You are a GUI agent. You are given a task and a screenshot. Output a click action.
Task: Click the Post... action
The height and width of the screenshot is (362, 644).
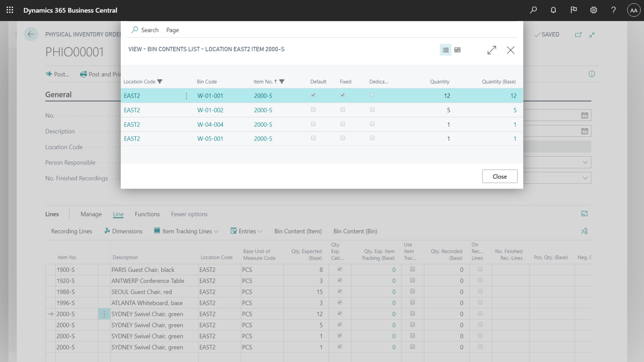(x=57, y=74)
